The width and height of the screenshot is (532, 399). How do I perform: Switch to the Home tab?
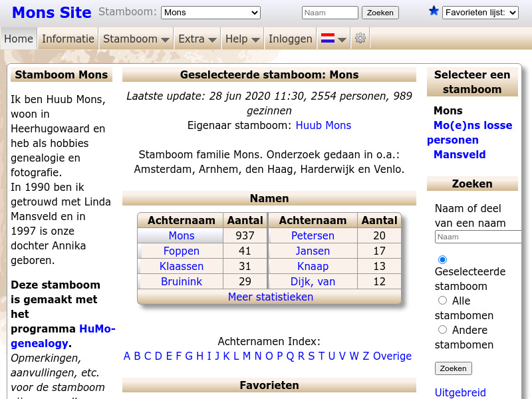click(18, 39)
